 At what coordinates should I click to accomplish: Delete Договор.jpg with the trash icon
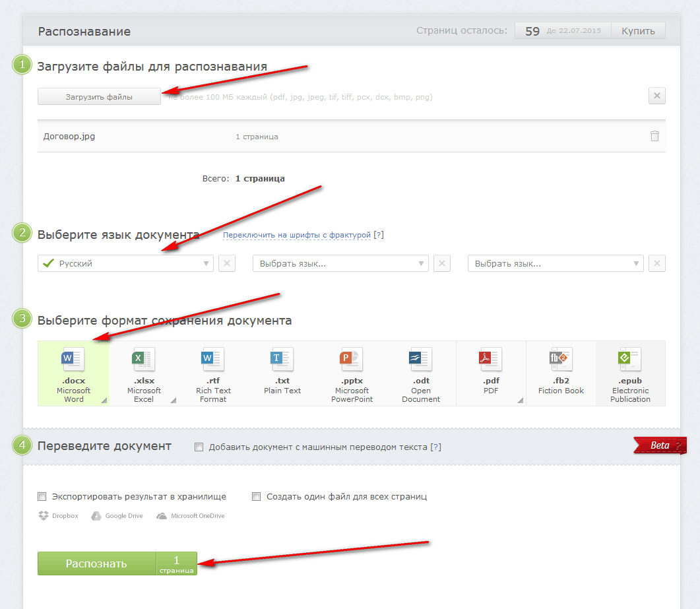(654, 136)
